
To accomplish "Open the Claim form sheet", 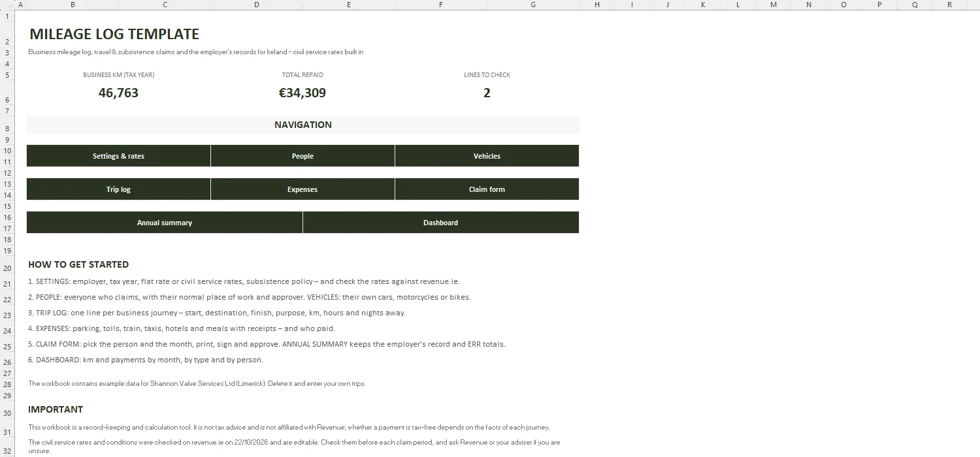I will coord(487,189).
